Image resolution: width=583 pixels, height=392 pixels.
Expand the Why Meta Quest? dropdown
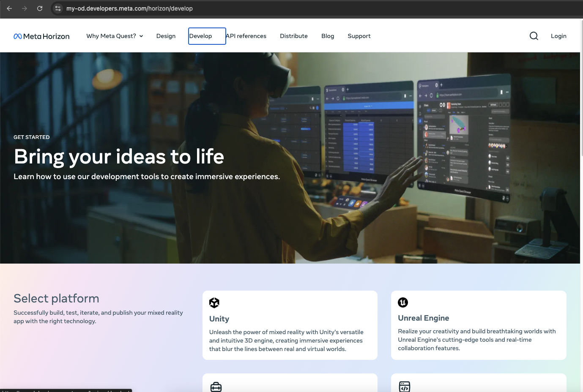[x=115, y=36]
